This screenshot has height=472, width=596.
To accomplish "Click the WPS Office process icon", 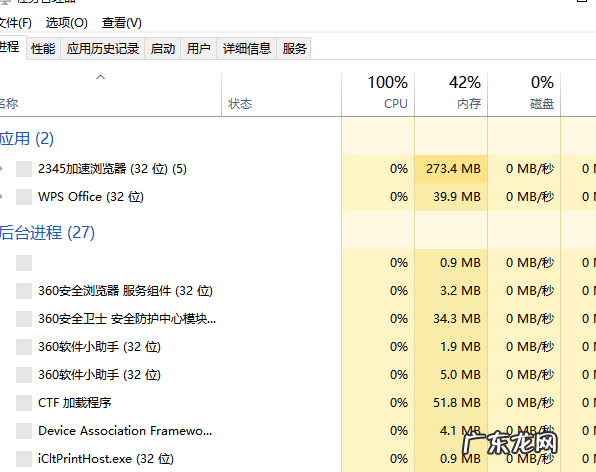I will click(24, 197).
